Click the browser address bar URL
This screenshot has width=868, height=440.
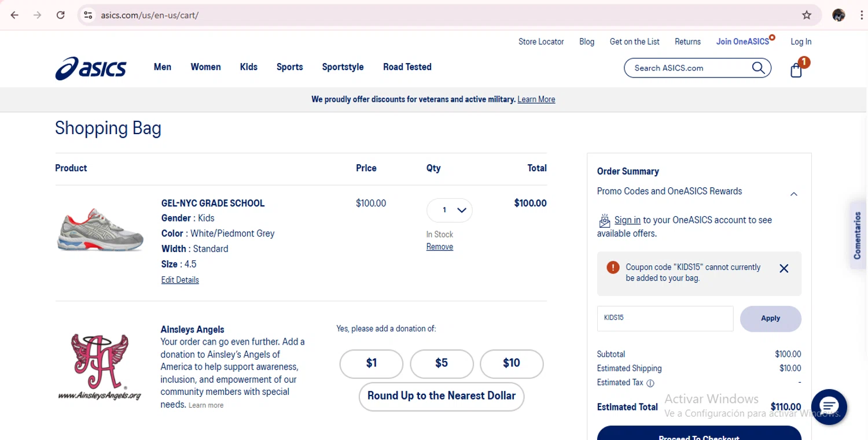[149, 16]
